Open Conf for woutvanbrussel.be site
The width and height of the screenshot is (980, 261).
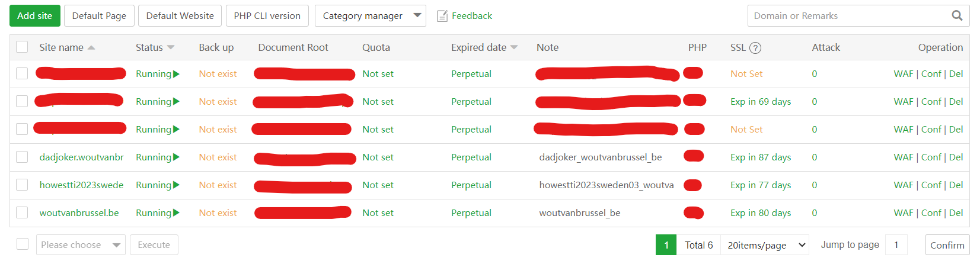point(931,213)
